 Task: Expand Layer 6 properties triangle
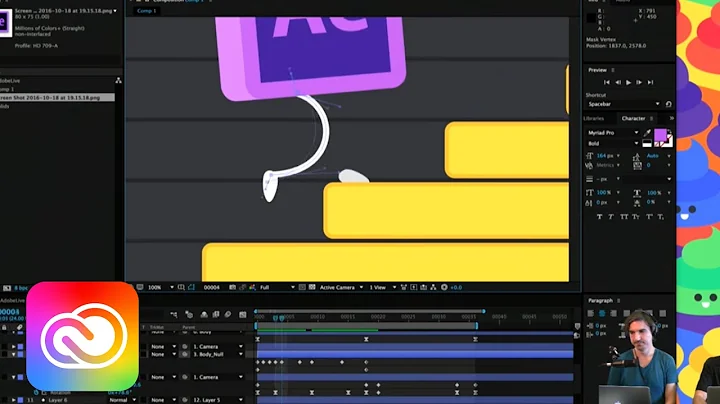(x=13, y=400)
